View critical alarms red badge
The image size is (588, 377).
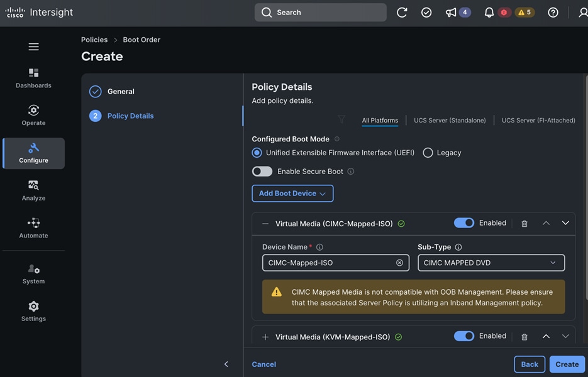click(x=504, y=13)
